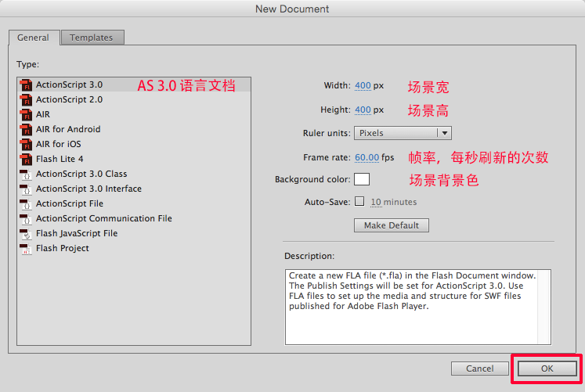Screen dimensions: 585x392
Task: Open the Ruler units Pixels dropdown
Action: (x=403, y=133)
